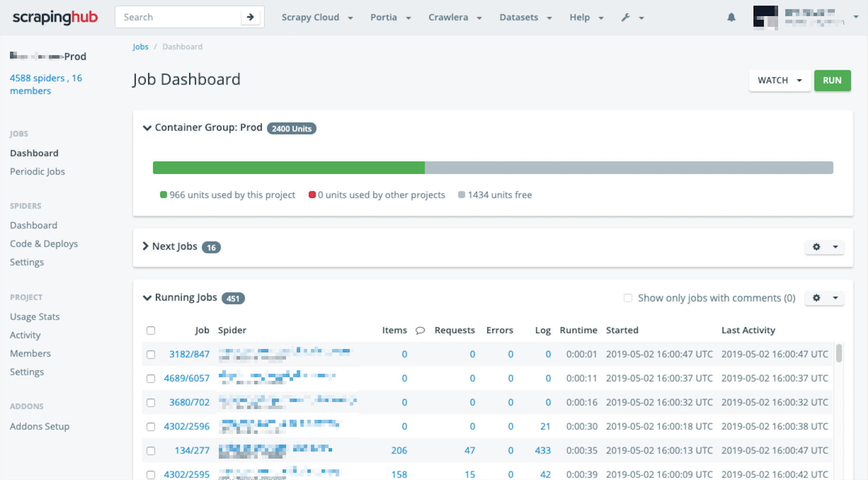Open the Datasets menu

tap(526, 17)
